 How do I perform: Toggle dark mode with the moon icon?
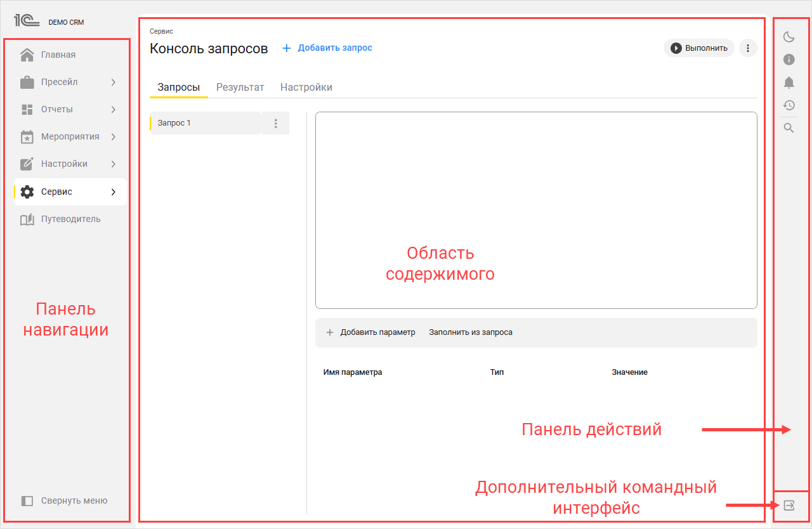pyautogui.click(x=789, y=37)
